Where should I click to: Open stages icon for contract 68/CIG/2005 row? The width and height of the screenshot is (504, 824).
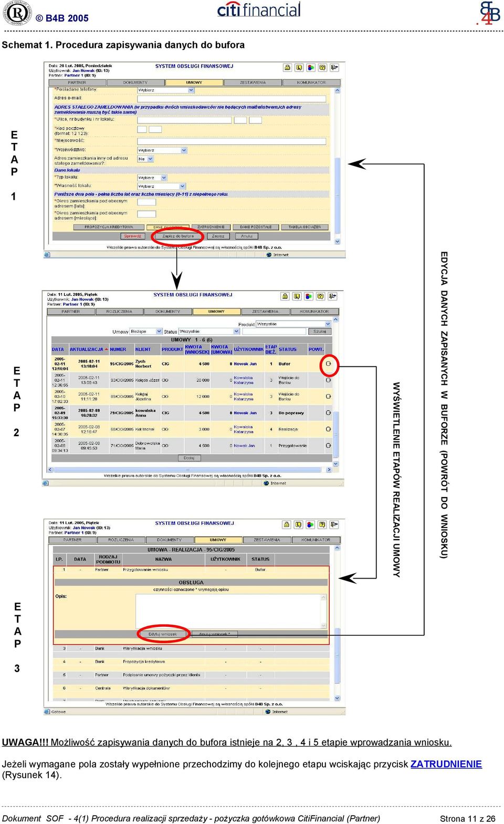pos(328,429)
